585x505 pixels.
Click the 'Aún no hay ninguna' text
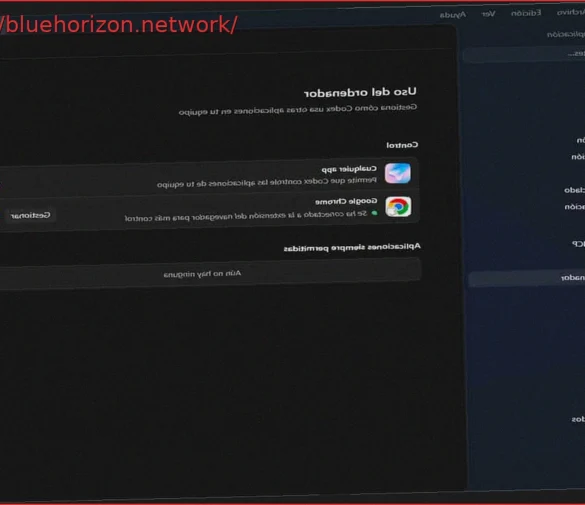pos(202,274)
